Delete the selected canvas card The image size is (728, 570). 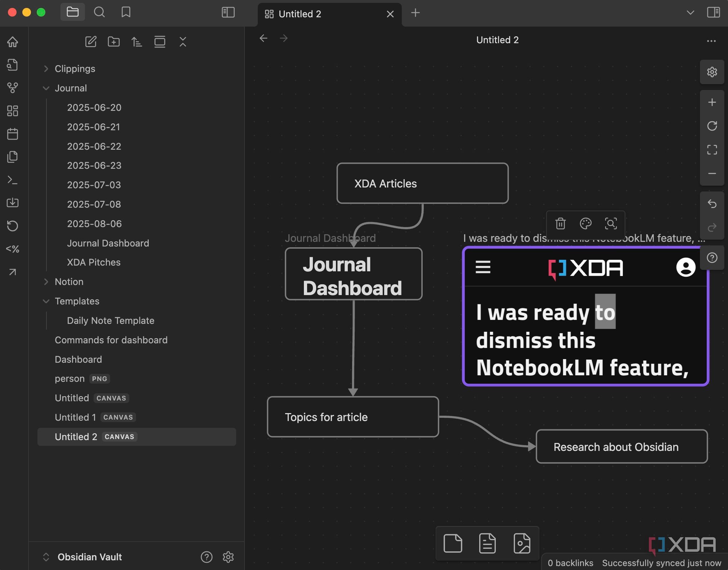(560, 223)
